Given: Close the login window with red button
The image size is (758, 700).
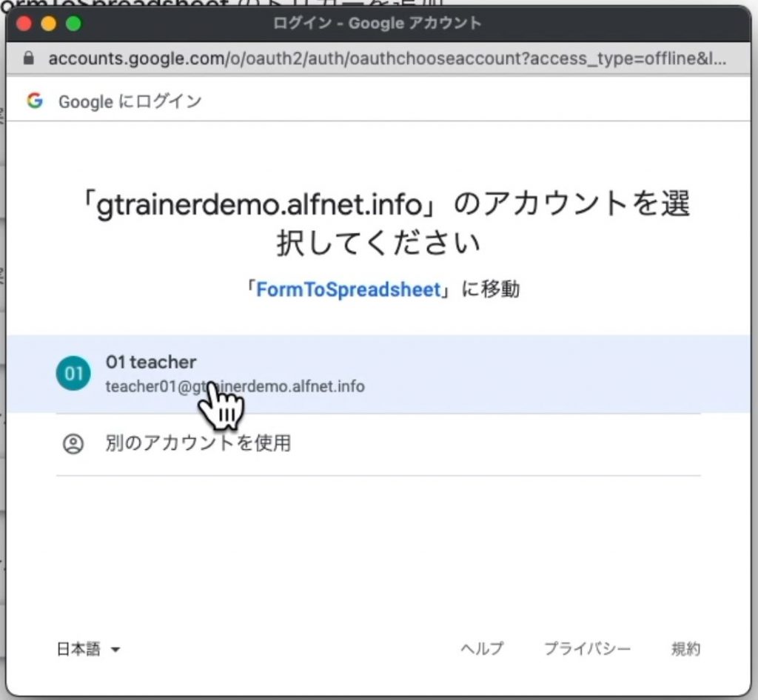Looking at the screenshot, I should (24, 23).
